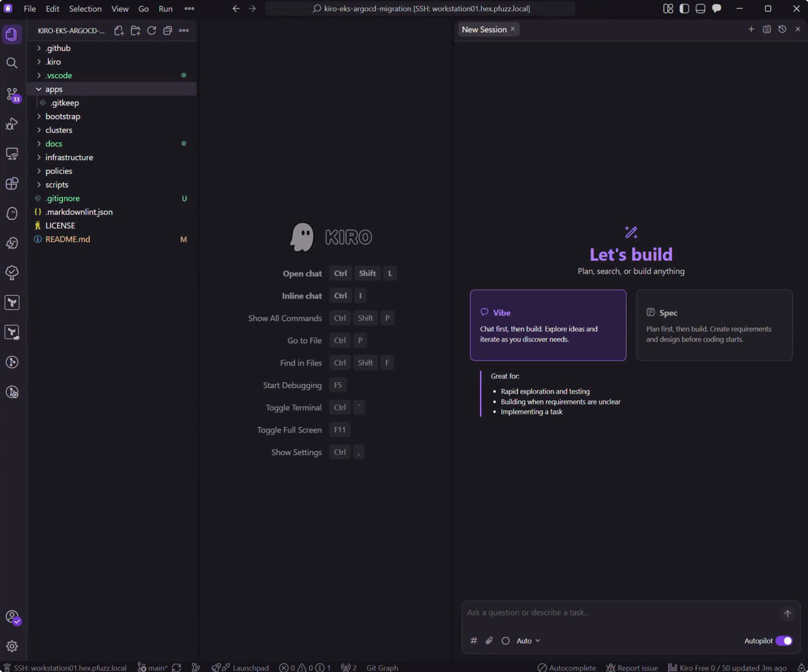Open the Terraform Cloud icon view

coord(12,333)
